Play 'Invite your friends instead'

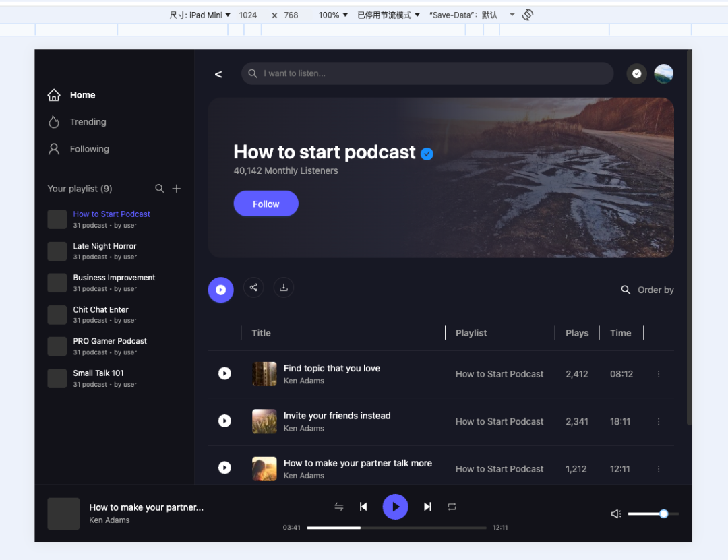tap(224, 421)
